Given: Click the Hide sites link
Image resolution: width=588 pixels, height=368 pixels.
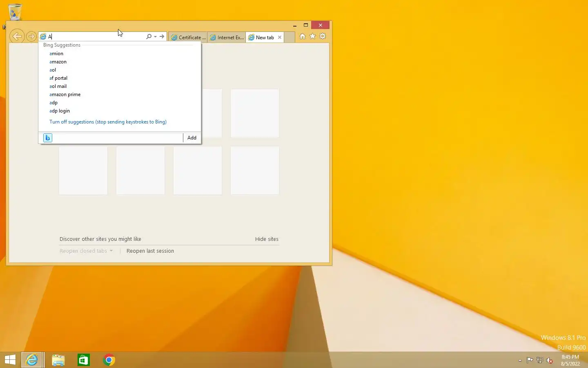Looking at the screenshot, I should (x=267, y=239).
